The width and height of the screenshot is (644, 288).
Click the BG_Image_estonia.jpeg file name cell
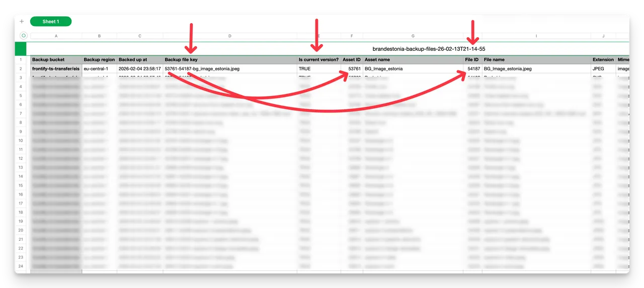tap(536, 69)
